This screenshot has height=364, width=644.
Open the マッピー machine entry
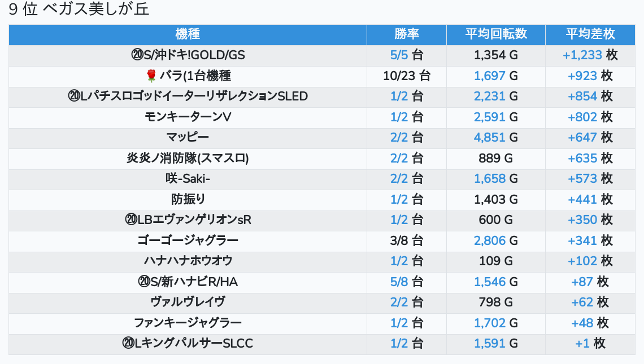click(x=188, y=137)
